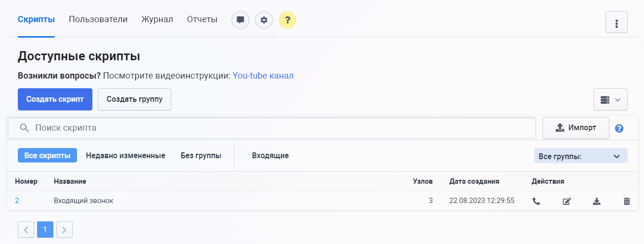The height and width of the screenshot is (244, 644).
Task: Open the Все группы dropdown
Action: [580, 156]
